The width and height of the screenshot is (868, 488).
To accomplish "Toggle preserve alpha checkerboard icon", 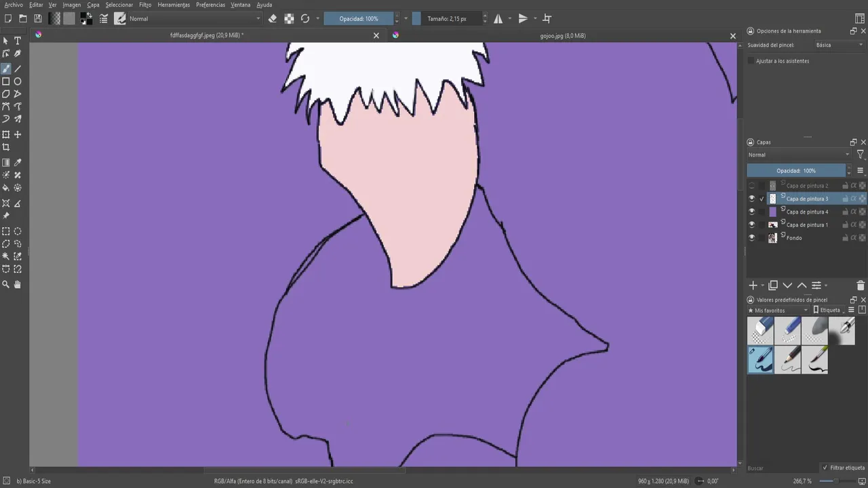I will click(x=289, y=19).
